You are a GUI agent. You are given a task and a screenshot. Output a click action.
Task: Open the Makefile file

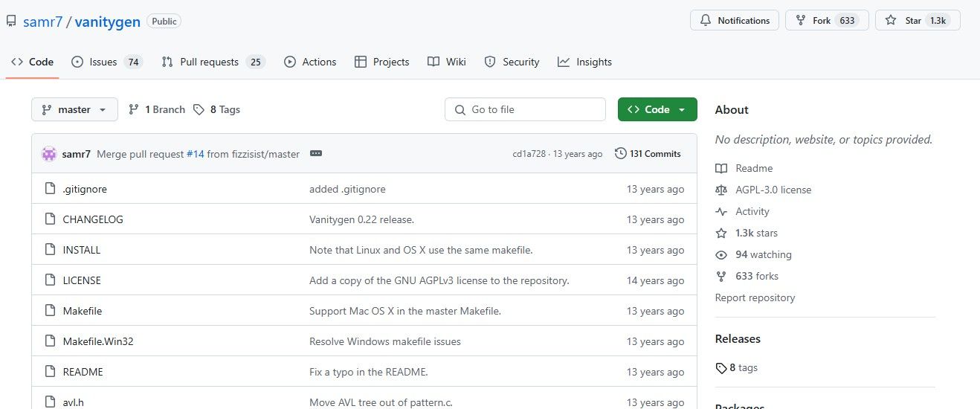pos(83,311)
